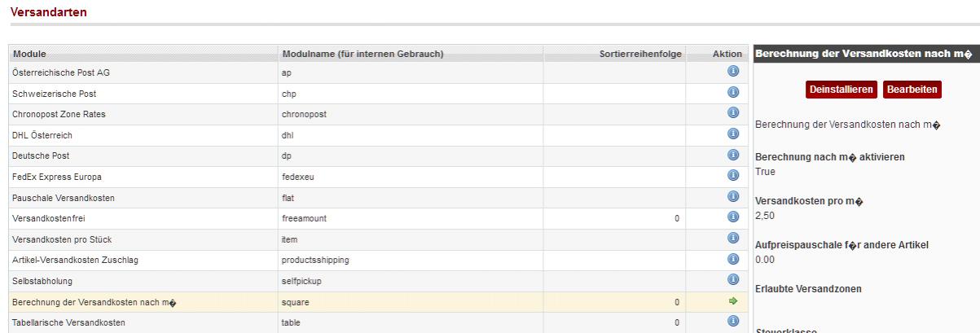Click info icon for Versandkostenfrei row
Image resolution: width=980 pixels, height=333 pixels.
pyautogui.click(x=732, y=217)
